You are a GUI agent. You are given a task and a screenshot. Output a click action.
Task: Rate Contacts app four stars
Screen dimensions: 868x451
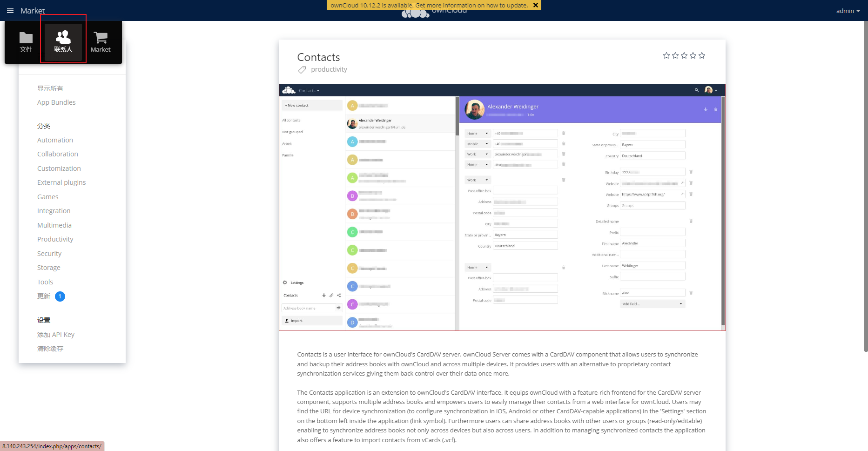tap(693, 55)
